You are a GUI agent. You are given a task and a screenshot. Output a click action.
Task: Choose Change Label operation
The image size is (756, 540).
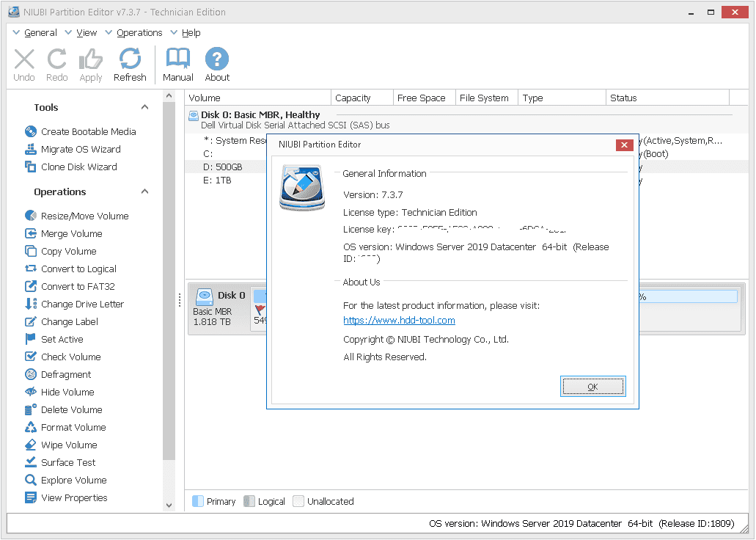tap(62, 321)
